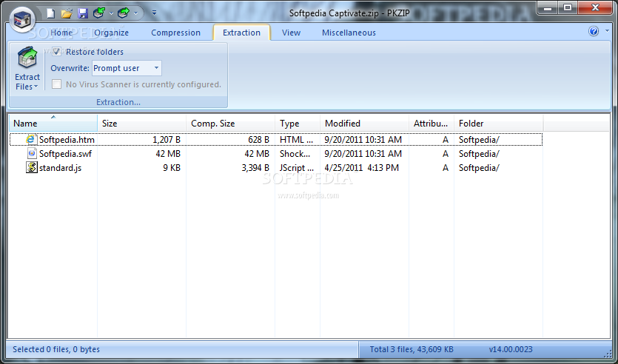This screenshot has height=364, width=618.
Task: Click the Help question mark icon
Action: coord(594,31)
